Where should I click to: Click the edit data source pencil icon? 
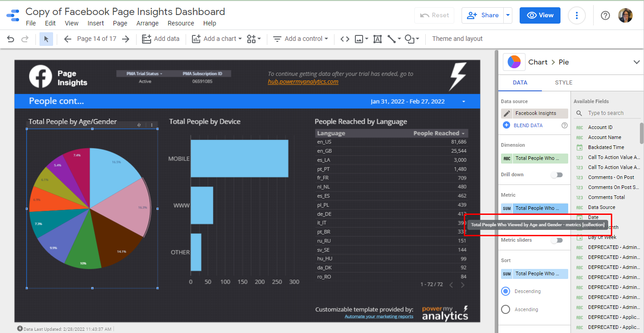tap(506, 113)
